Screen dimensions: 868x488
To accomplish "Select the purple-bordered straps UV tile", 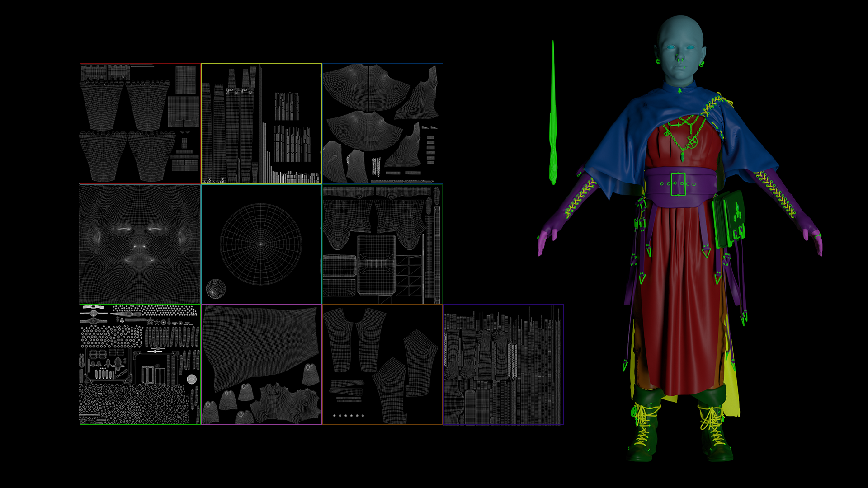I will 503,365.
